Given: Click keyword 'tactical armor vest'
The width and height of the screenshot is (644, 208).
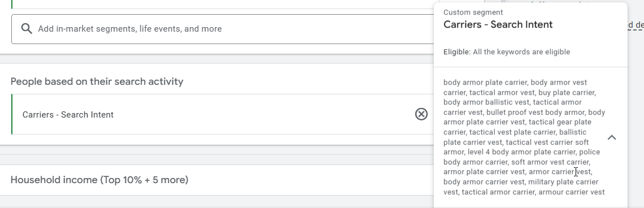Looking at the screenshot, I should (x=502, y=93).
